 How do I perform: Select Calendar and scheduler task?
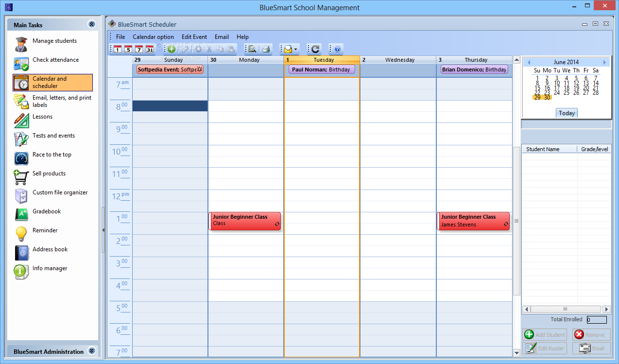pos(52,83)
